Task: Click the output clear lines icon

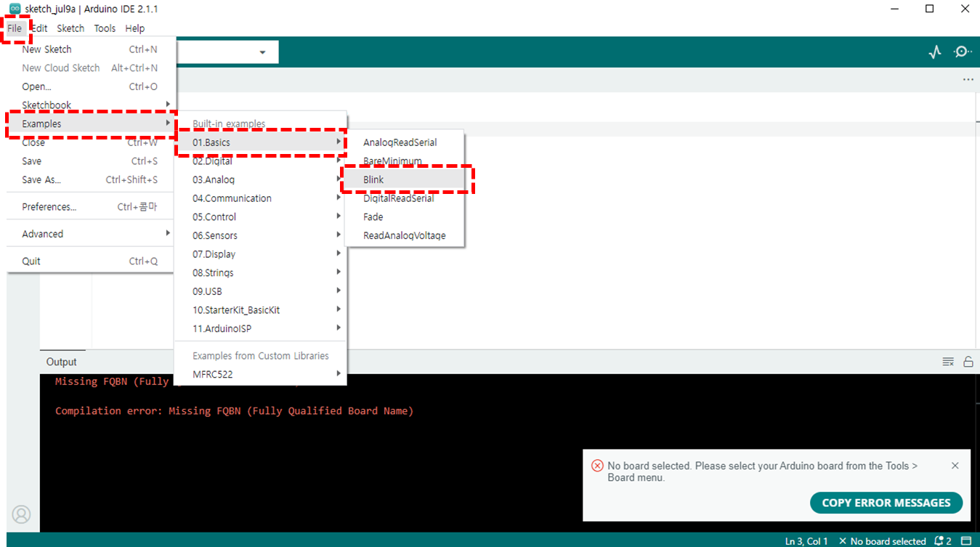Action: point(948,362)
